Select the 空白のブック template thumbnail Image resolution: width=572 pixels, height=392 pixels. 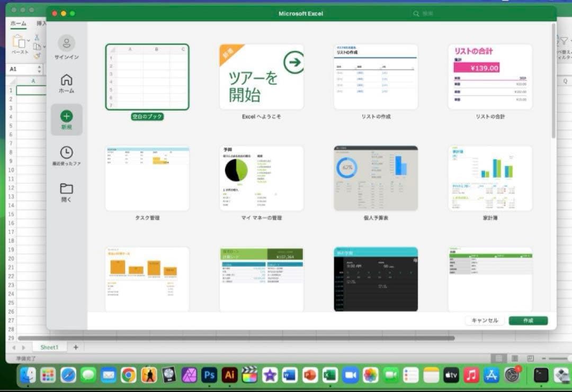point(147,77)
